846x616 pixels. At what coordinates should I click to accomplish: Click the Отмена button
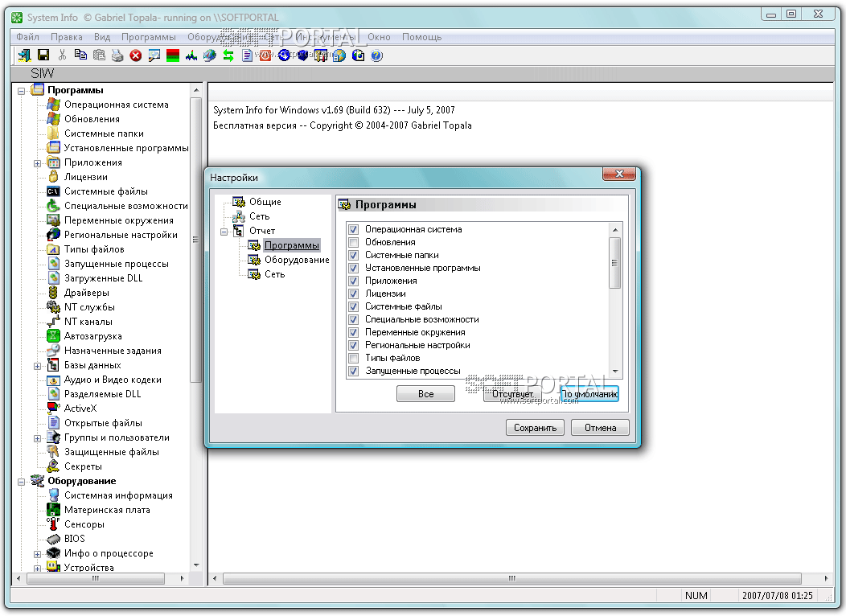601,428
